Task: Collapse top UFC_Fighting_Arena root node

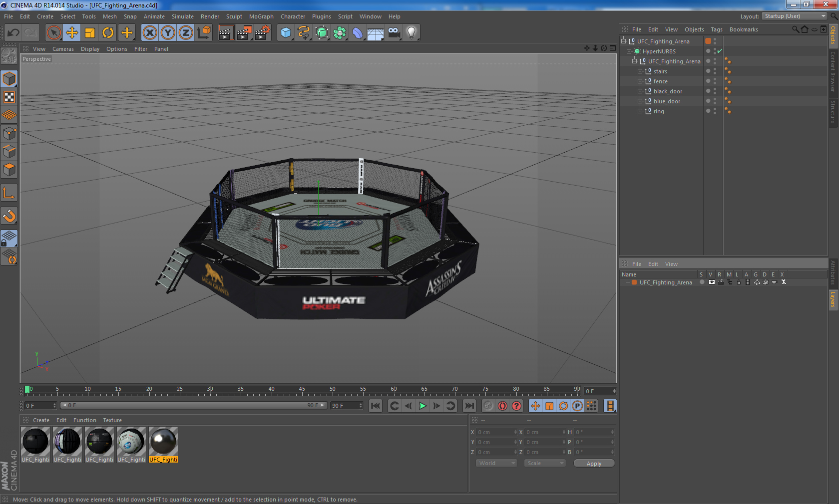Action: click(x=624, y=41)
